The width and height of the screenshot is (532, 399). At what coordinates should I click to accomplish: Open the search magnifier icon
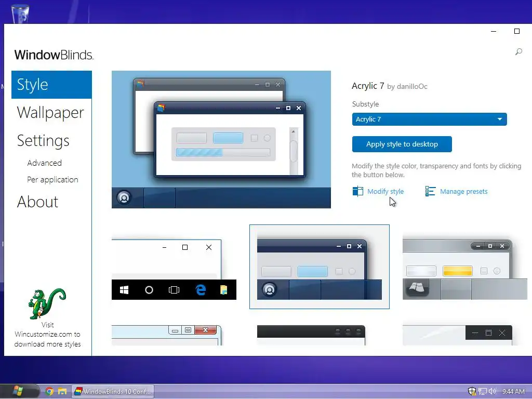[x=518, y=51]
